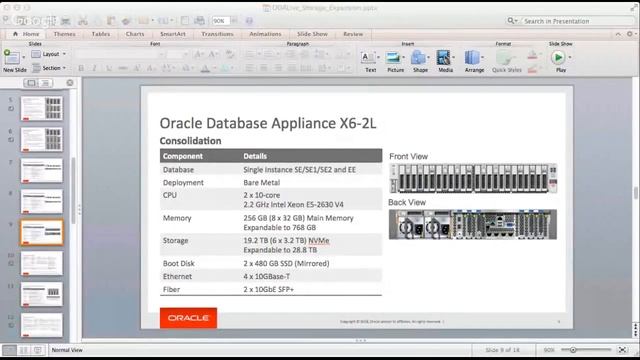
Task: Expand the Play slide show dropdown arrow
Action: coord(570,58)
